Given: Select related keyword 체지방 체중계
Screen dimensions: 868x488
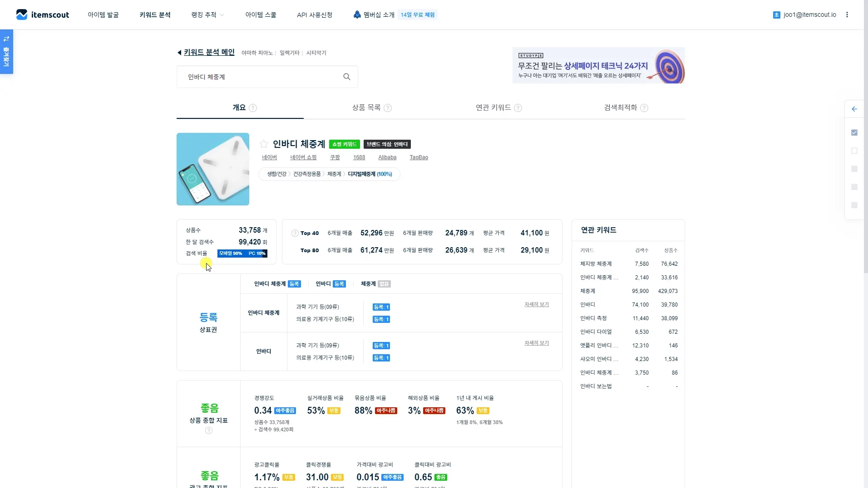Looking at the screenshot, I should pyautogui.click(x=596, y=264).
